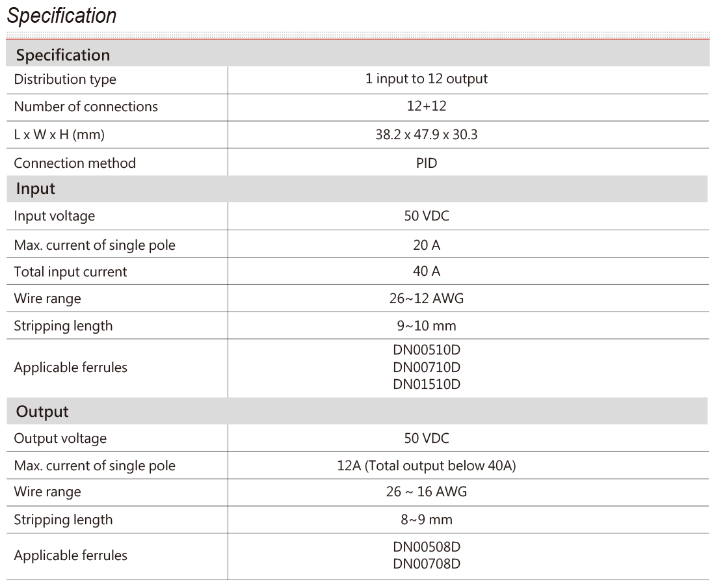Click the 'L x W x H (mm)' label
The width and height of the screenshot is (714, 588).
point(59,135)
